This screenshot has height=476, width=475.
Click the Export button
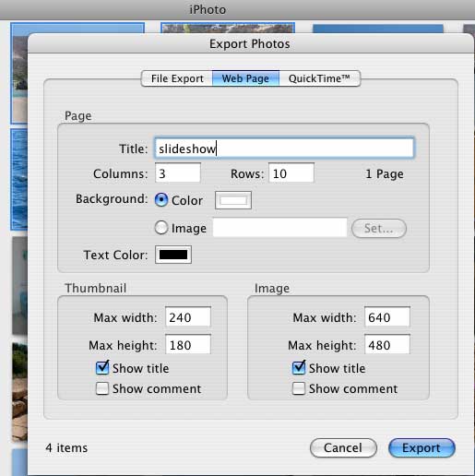tap(422, 447)
